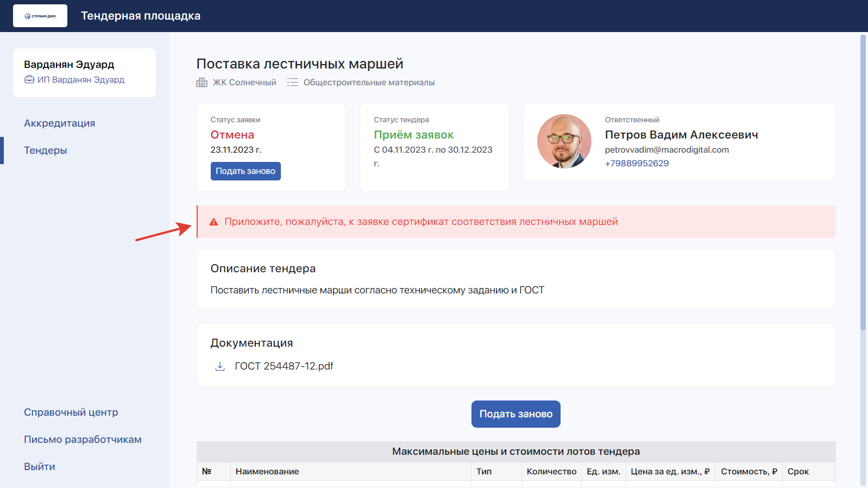868x488 pixels.
Task: Click the download icon for ГОСТ 254487-12.pdf
Action: (220, 366)
